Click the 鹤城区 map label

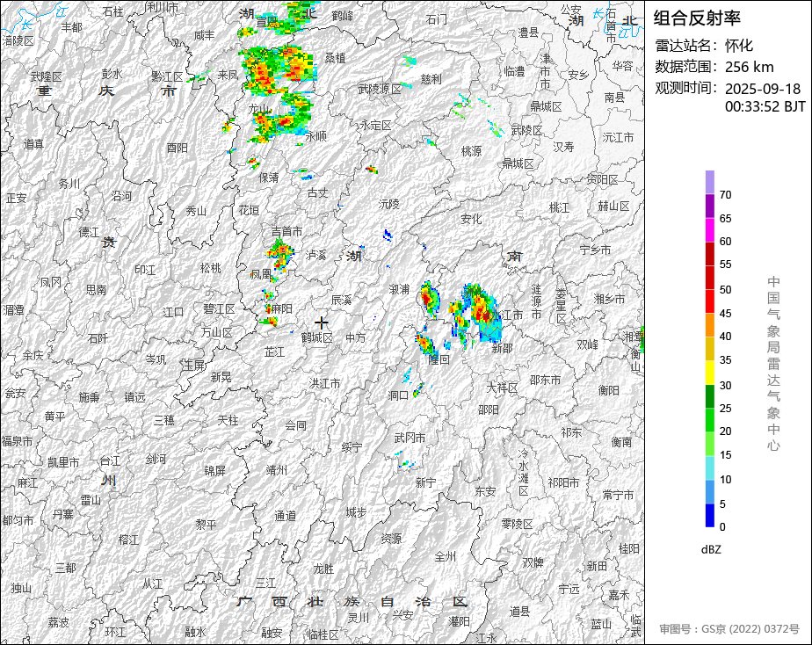[x=317, y=338]
